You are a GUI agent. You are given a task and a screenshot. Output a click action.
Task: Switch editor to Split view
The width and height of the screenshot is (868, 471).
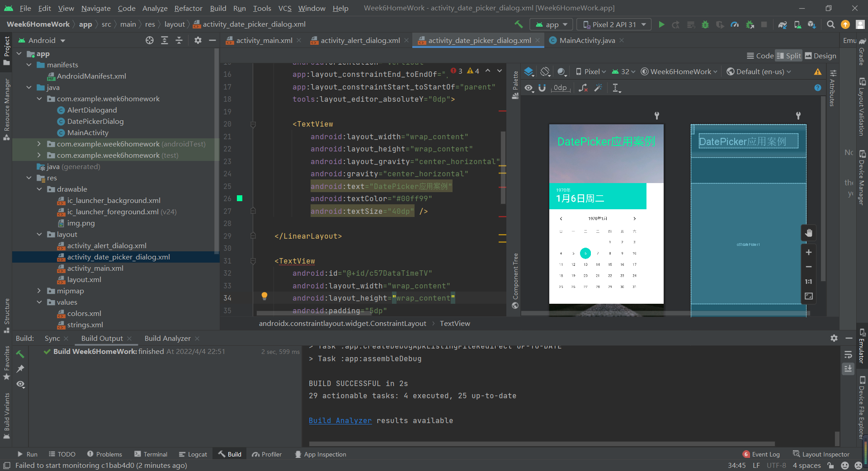pos(788,56)
